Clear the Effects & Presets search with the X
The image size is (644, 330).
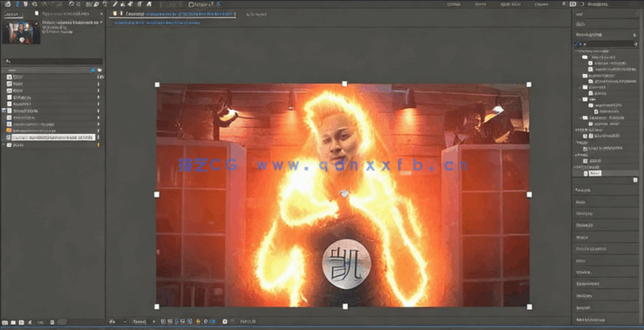tap(635, 44)
